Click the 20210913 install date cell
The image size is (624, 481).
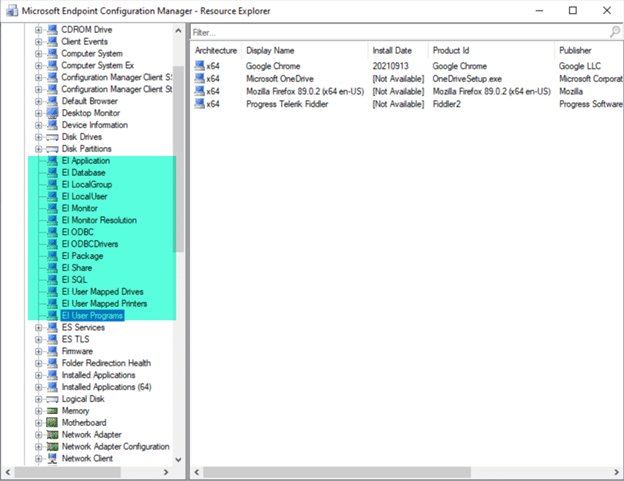(x=390, y=66)
